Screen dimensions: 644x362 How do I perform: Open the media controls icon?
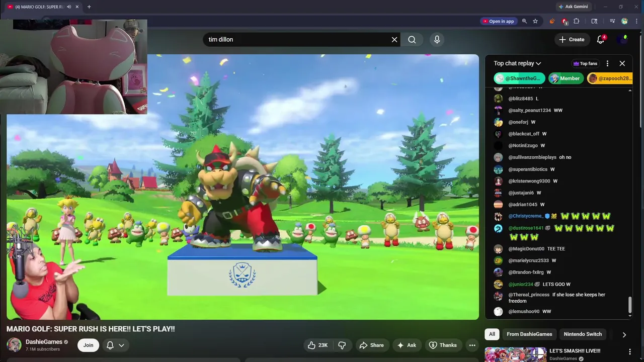[612, 21]
